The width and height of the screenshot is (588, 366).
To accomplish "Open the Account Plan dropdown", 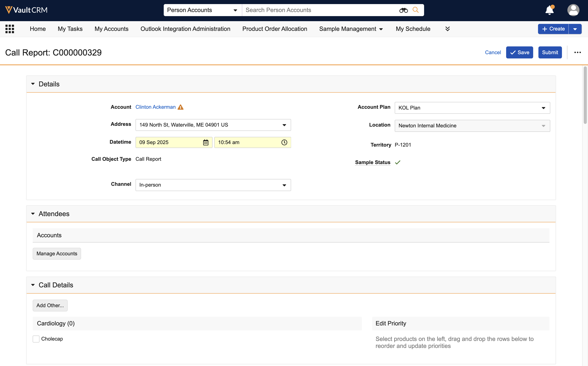I will (472, 108).
